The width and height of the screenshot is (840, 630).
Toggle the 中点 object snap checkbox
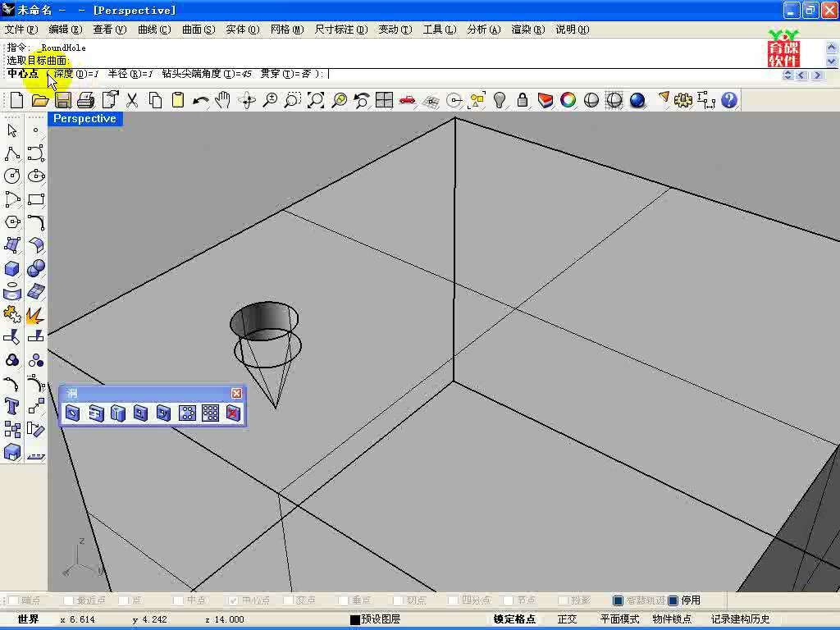click(178, 600)
